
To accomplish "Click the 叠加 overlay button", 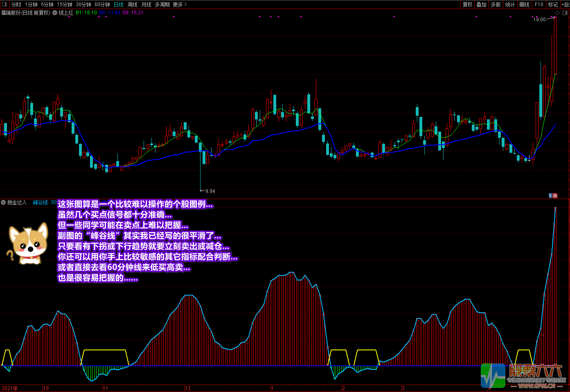I will (481, 4).
